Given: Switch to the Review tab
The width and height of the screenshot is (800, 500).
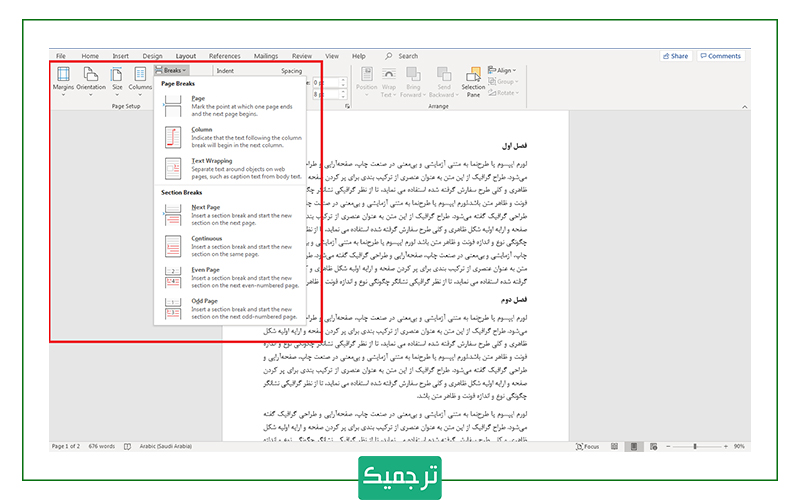Looking at the screenshot, I should tap(302, 56).
